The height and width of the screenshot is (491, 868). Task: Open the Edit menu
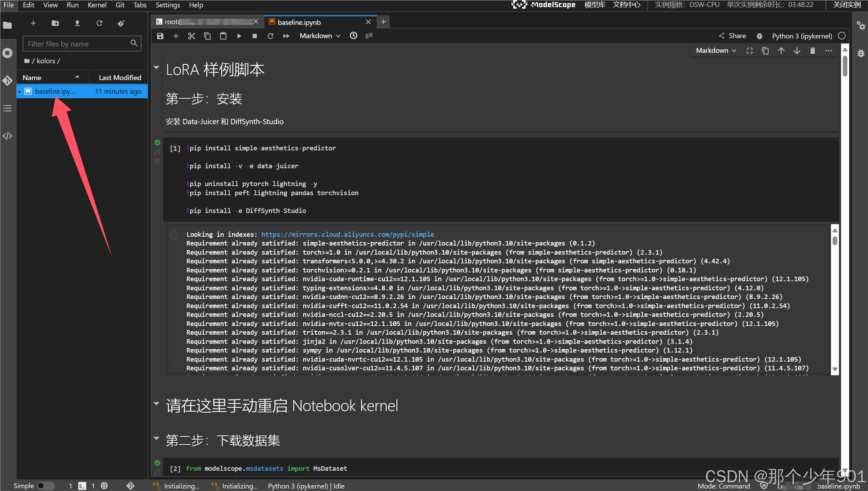click(x=28, y=5)
